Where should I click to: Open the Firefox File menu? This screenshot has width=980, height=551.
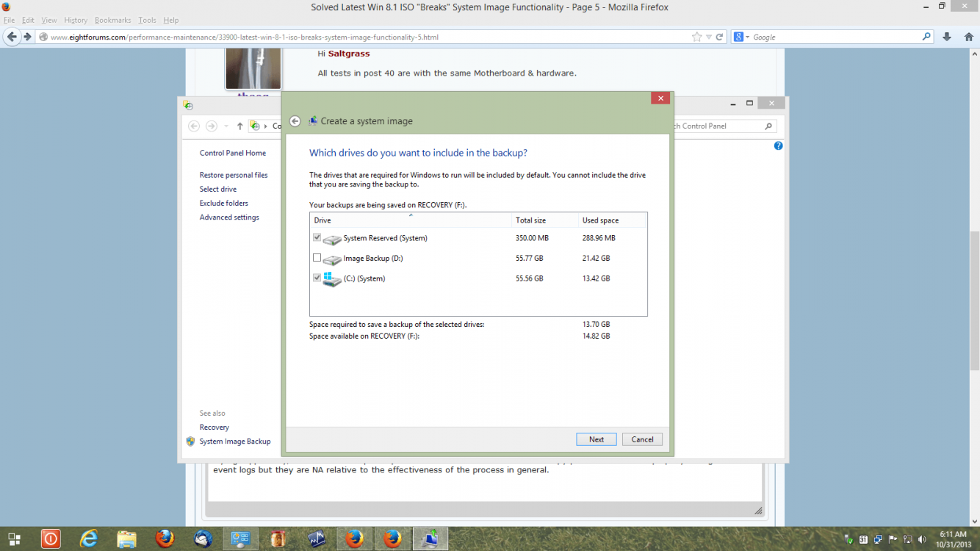[x=9, y=21]
